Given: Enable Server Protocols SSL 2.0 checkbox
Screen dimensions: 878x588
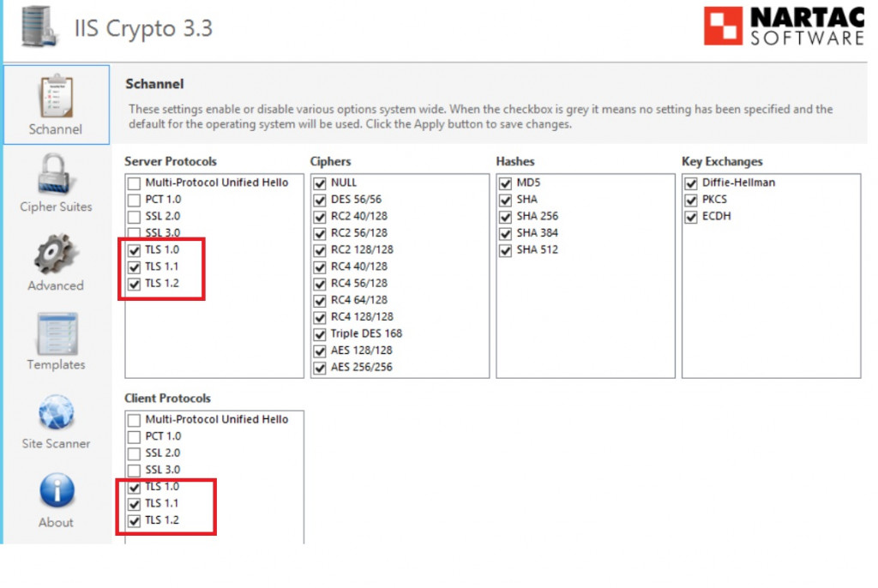Looking at the screenshot, I should pyautogui.click(x=134, y=217).
